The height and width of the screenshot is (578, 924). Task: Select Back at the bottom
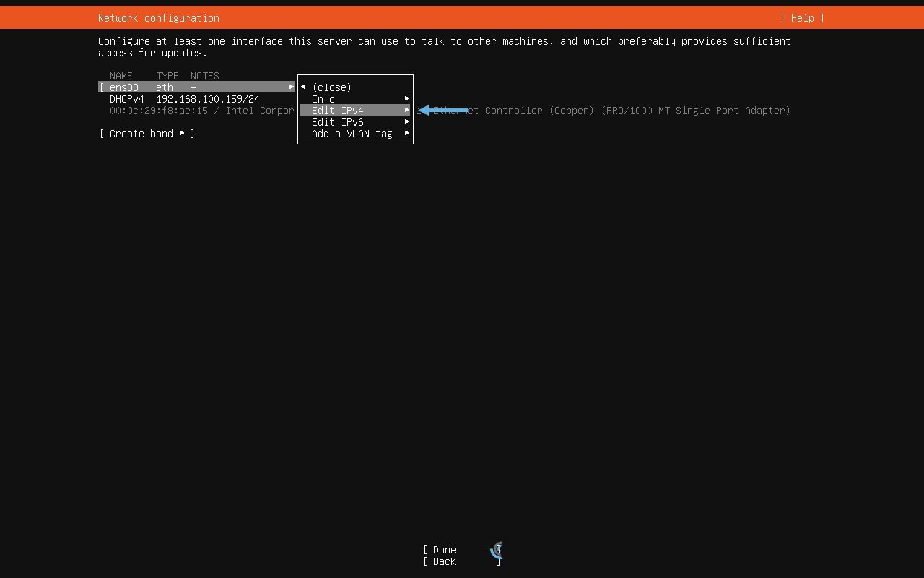tap(443, 561)
